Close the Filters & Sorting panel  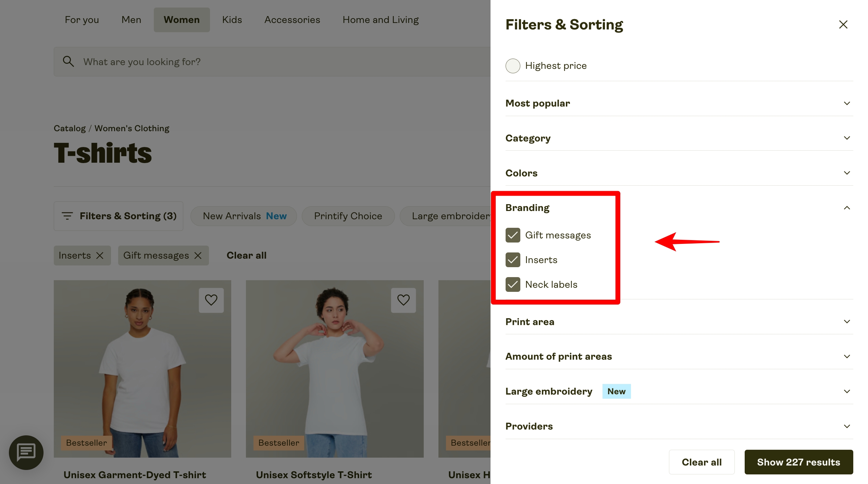coord(843,24)
